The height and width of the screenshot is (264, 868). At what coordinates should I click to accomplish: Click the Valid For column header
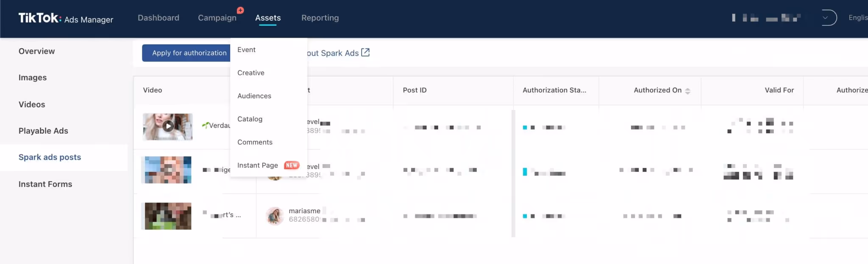(x=779, y=90)
